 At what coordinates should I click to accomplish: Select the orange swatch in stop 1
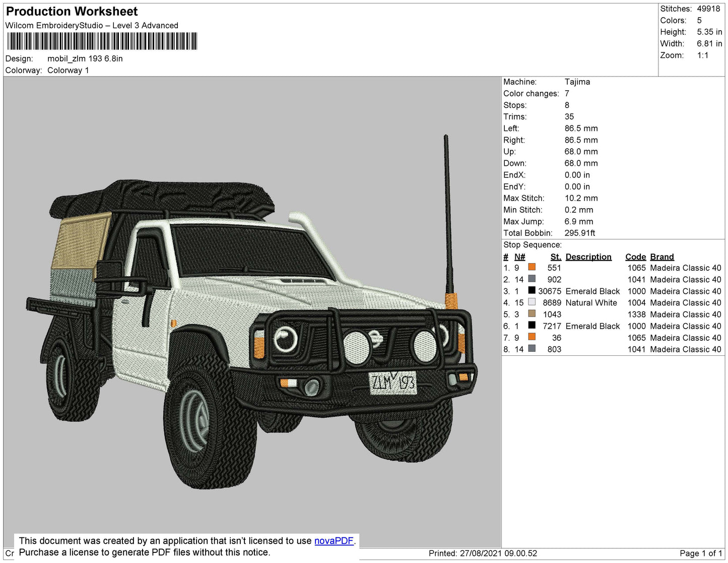pyautogui.click(x=532, y=267)
